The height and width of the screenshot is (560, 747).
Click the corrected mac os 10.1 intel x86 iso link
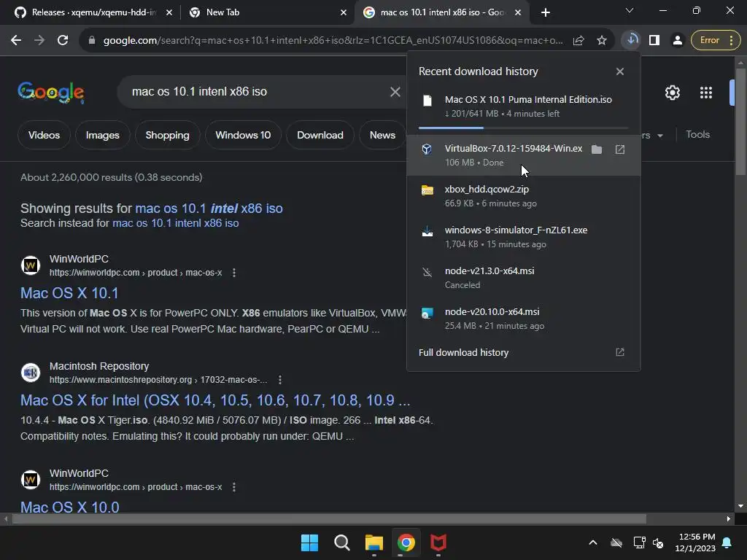point(209,209)
